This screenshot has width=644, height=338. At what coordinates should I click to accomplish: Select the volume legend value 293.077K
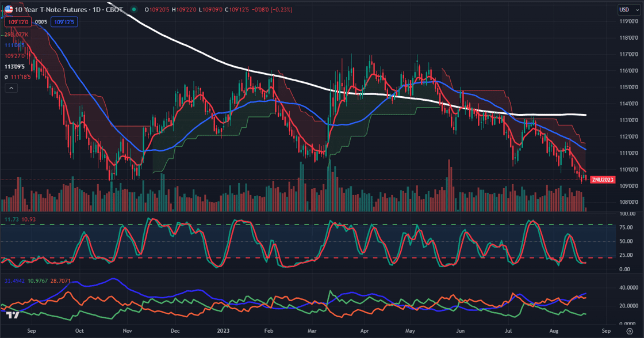(x=17, y=35)
